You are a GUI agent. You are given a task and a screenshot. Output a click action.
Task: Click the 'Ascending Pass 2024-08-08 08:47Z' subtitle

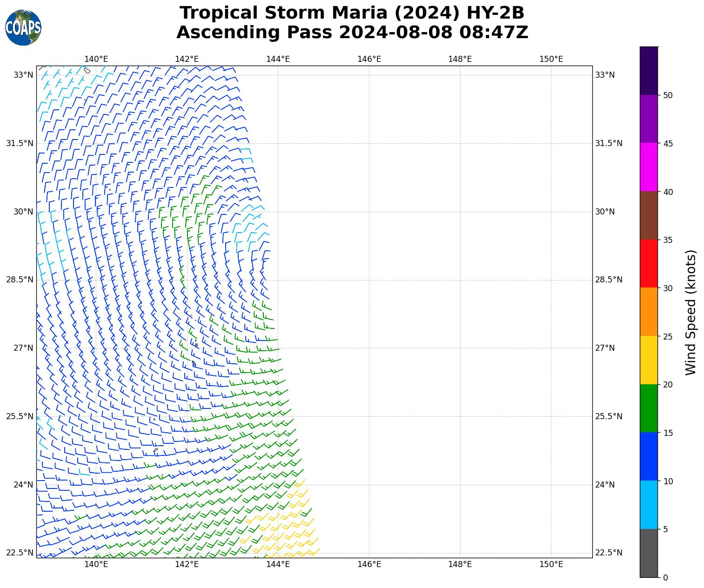[352, 33]
